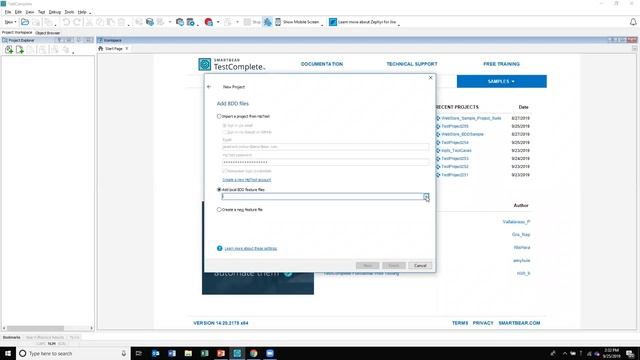This screenshot has width=640, height=360.
Task: Open the Windows Start button
Action: [8, 353]
